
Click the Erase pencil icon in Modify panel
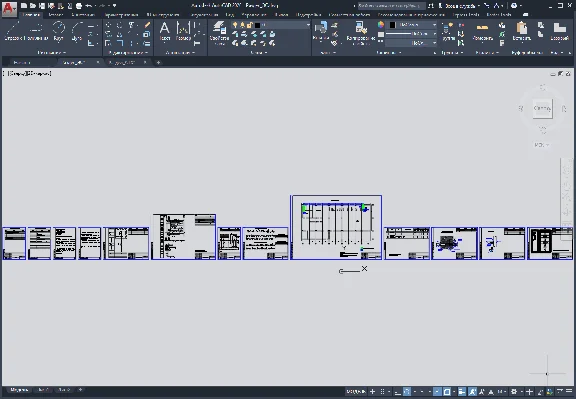147,25
